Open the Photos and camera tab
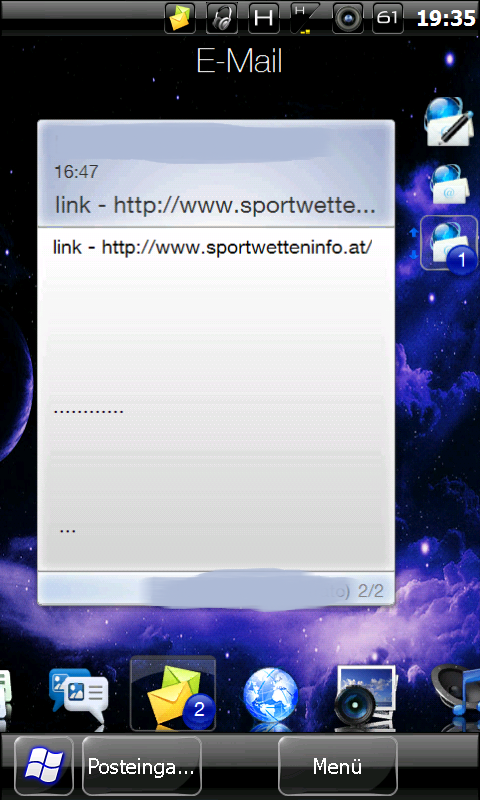The height and width of the screenshot is (800, 480). [365, 696]
